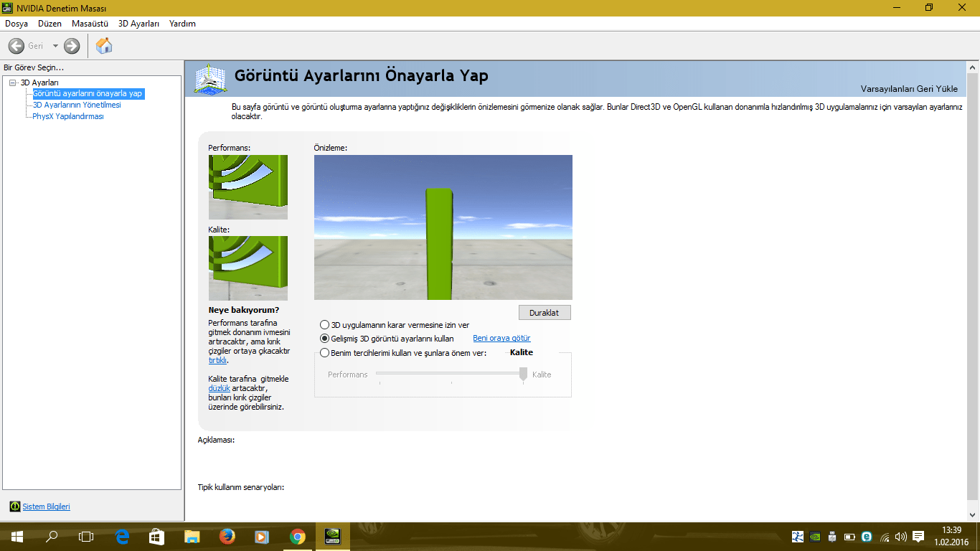Click NVIDIA Control Panel taskbar icon
This screenshot has width=980, height=551.
point(332,536)
